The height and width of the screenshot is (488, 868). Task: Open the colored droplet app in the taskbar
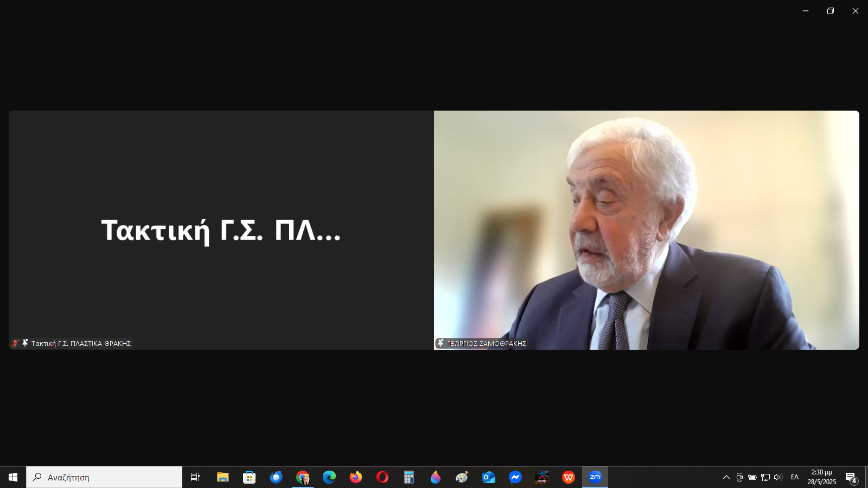(x=436, y=477)
